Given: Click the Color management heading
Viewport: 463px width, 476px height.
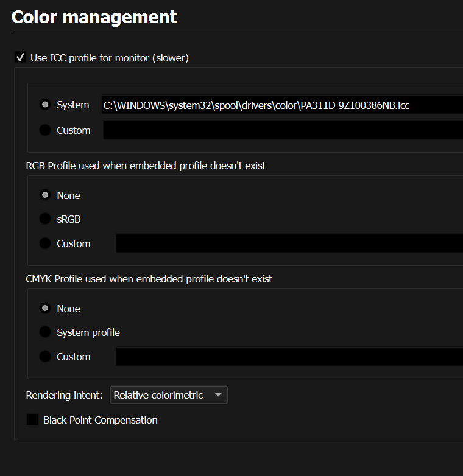Looking at the screenshot, I should (94, 17).
